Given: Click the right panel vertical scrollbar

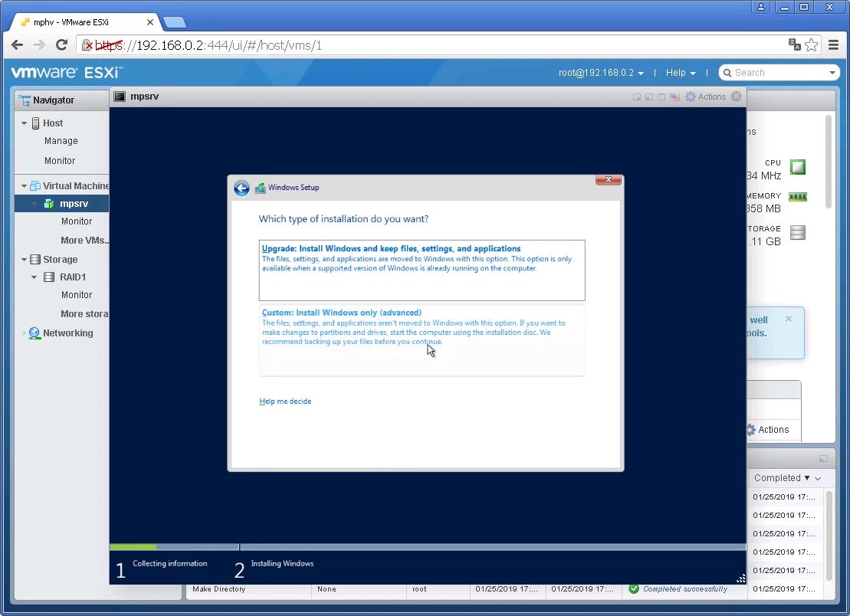Looking at the screenshot, I should [829, 162].
